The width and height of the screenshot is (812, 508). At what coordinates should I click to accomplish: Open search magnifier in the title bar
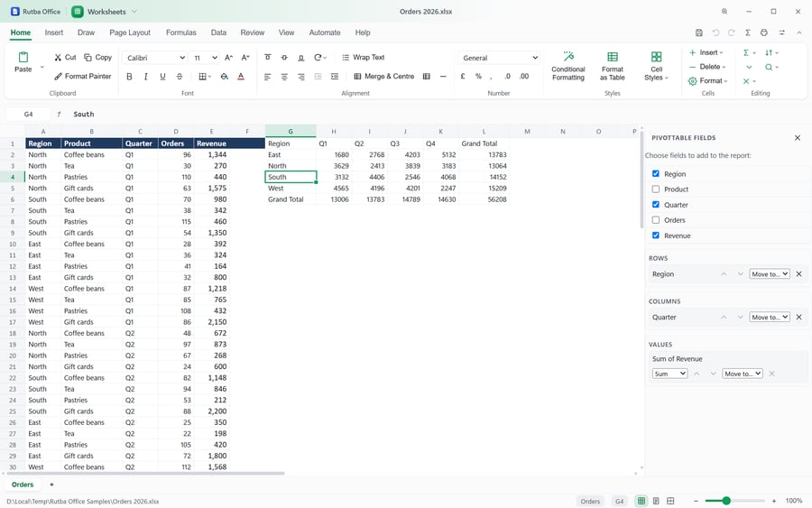tap(724, 12)
